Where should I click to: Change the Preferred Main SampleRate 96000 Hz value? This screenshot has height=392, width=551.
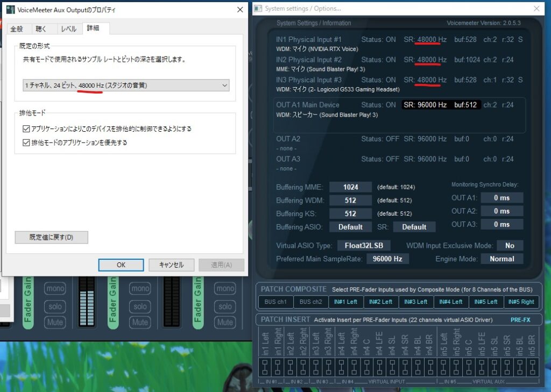(387, 259)
